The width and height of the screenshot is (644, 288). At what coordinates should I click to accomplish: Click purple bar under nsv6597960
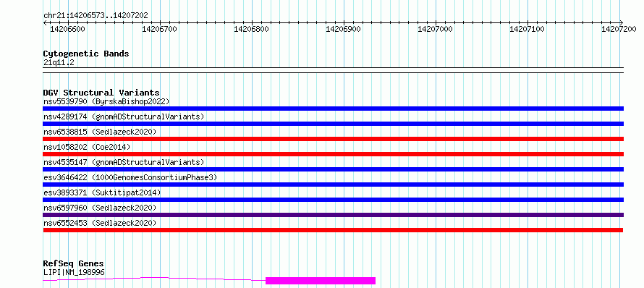tap(334, 215)
